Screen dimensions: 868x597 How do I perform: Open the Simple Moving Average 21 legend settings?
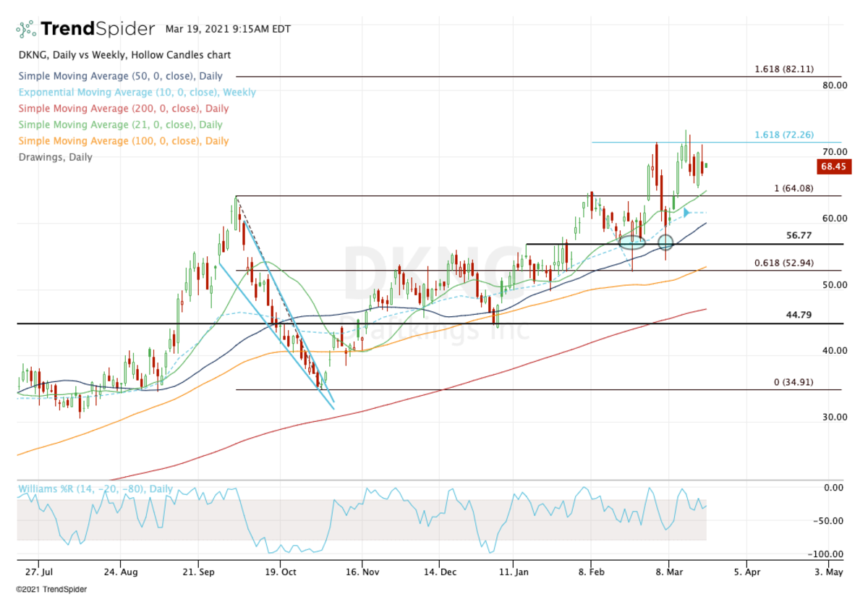pyautogui.click(x=120, y=125)
